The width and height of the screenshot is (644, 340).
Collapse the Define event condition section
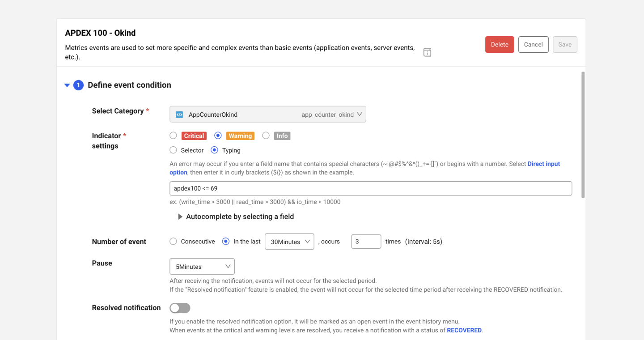point(67,85)
